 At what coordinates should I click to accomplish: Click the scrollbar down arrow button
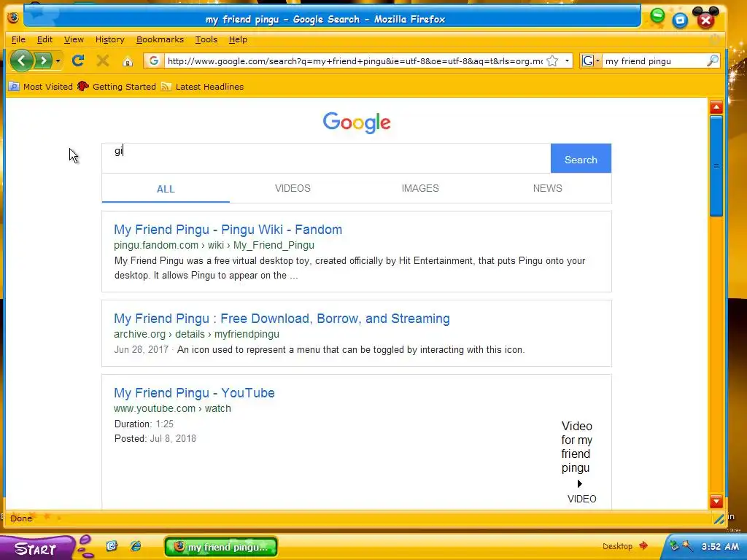(x=716, y=502)
